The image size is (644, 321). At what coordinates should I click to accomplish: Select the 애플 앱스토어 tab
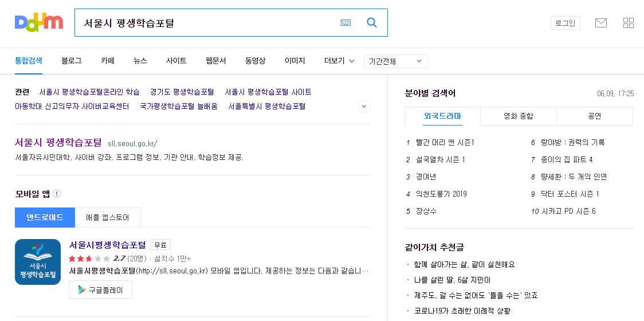click(108, 217)
